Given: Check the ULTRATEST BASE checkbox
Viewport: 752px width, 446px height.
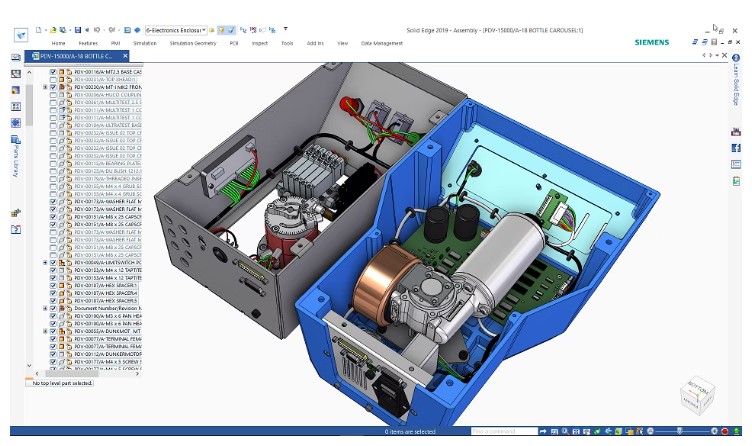Looking at the screenshot, I should pyautogui.click(x=53, y=125).
